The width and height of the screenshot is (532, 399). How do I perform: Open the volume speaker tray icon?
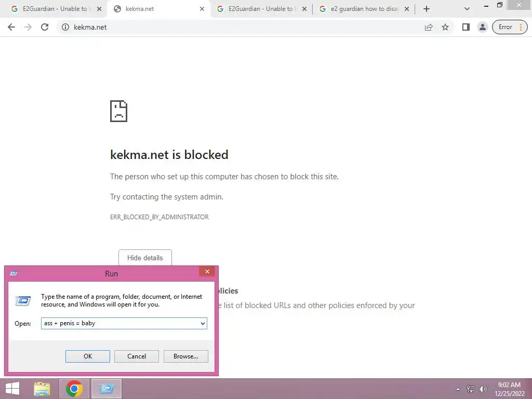tap(483, 389)
